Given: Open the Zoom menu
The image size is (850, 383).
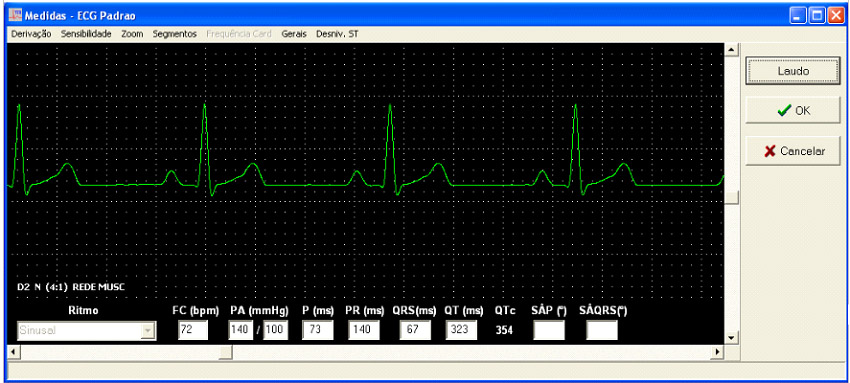Looking at the screenshot, I should [x=132, y=34].
